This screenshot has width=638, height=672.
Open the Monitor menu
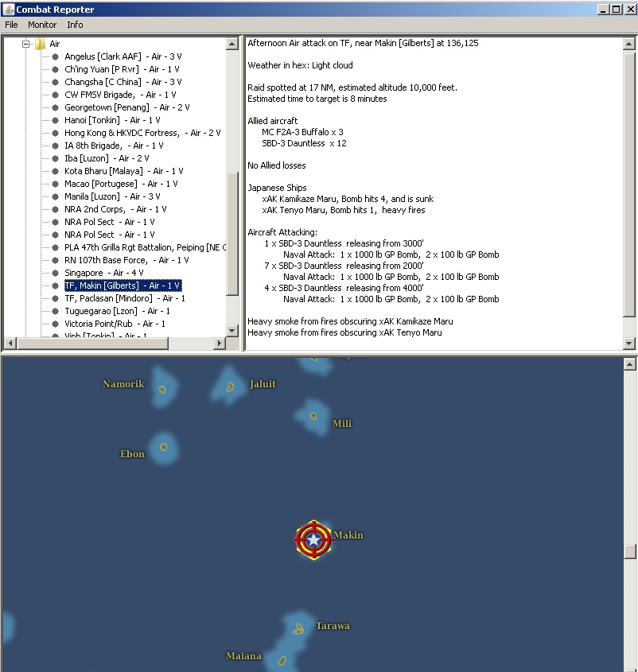42,25
